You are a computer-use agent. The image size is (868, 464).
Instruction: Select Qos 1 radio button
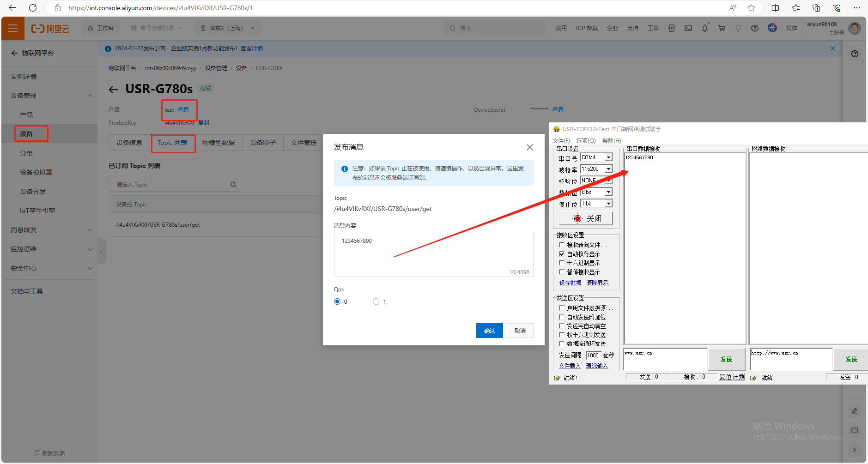pos(376,301)
